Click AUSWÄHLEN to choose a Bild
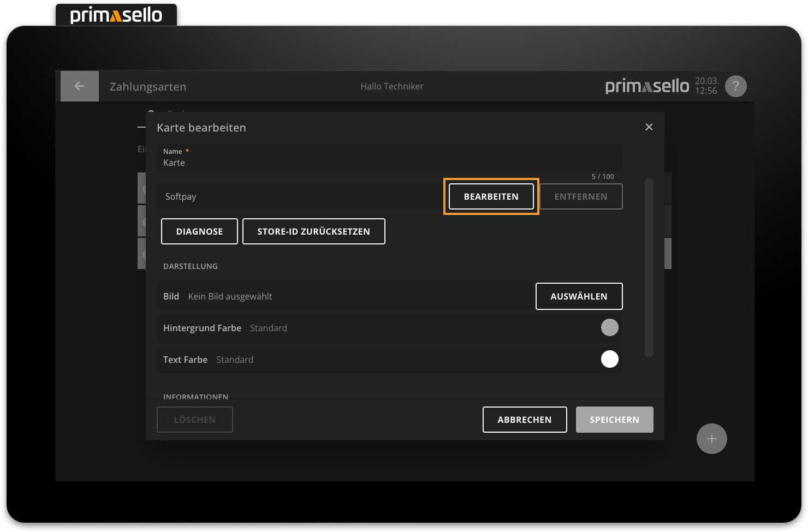The image size is (808, 532). (579, 296)
